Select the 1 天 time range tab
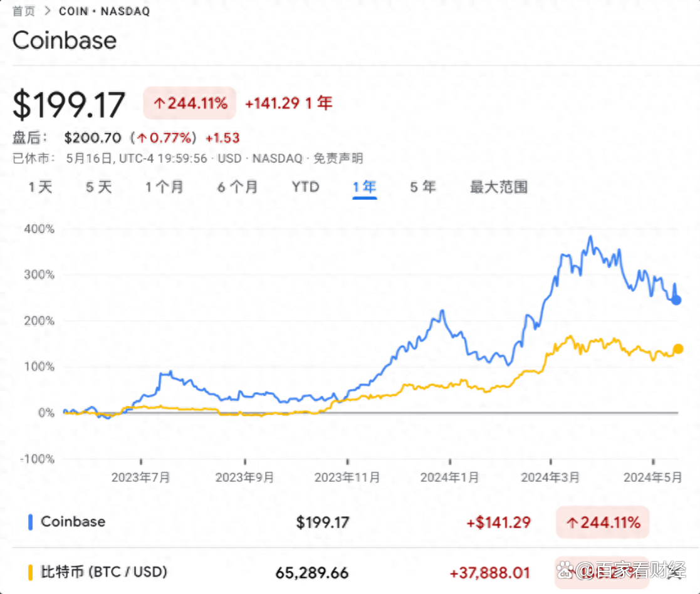Image resolution: width=700 pixels, height=594 pixels. click(x=40, y=187)
